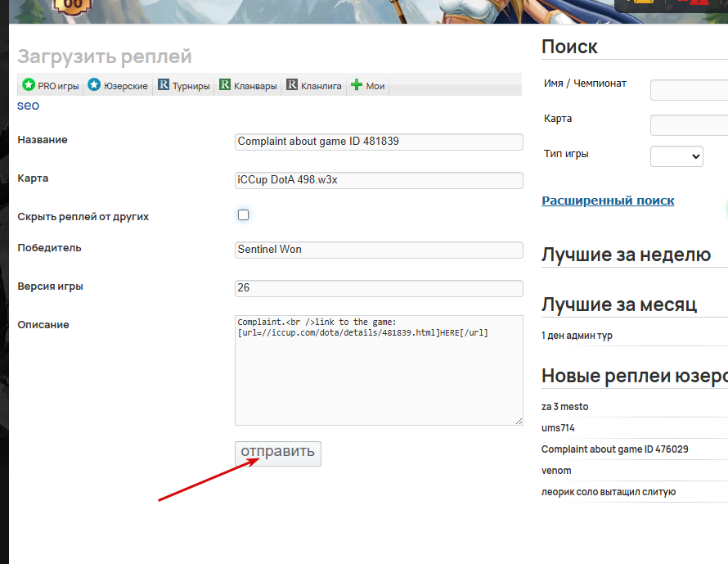Click the Лучшие за неделю heading
The image size is (728, 564).
(x=626, y=255)
